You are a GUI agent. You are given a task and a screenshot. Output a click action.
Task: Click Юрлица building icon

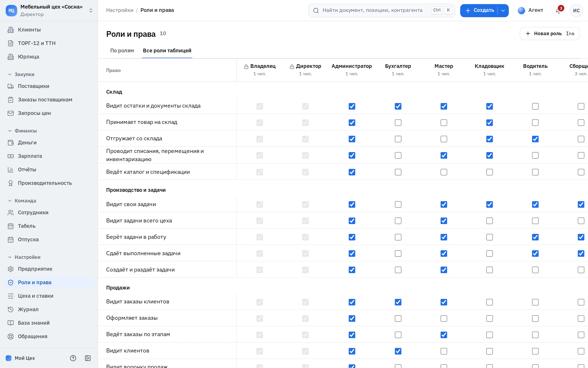10,57
